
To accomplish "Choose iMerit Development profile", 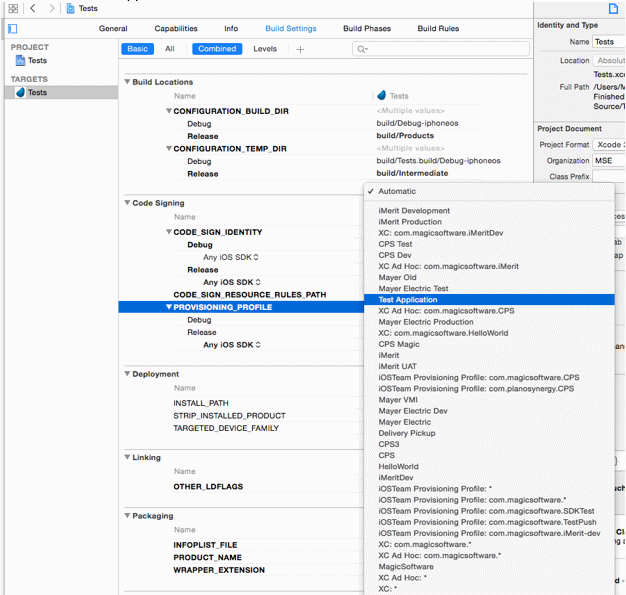I will click(489, 210).
